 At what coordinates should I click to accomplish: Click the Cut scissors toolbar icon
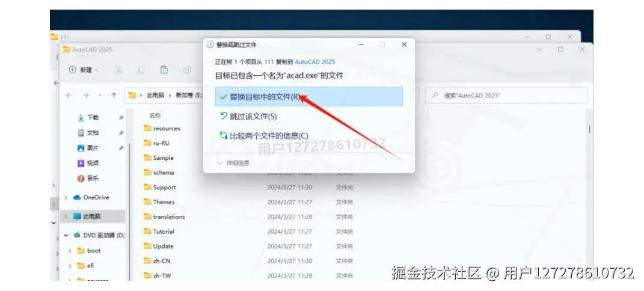[x=118, y=70]
